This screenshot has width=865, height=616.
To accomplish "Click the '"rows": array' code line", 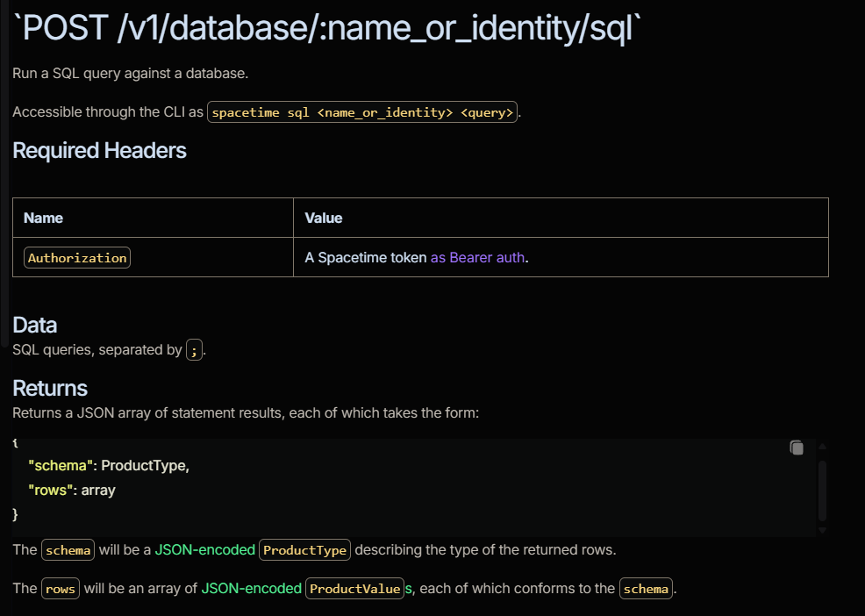I will coord(72,491).
